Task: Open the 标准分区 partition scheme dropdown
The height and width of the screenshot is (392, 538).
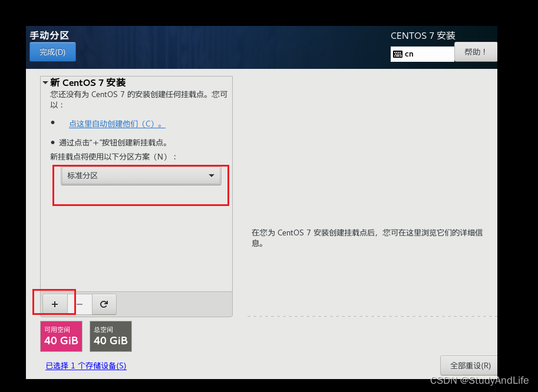Action: tap(140, 175)
